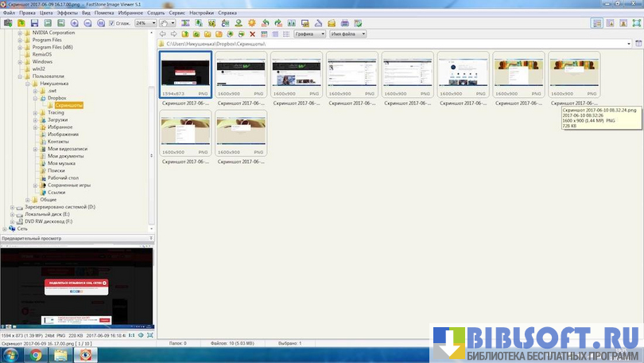Screen dimensions: 644x363
Task: Click the camera acquire icon
Action: [8, 23]
